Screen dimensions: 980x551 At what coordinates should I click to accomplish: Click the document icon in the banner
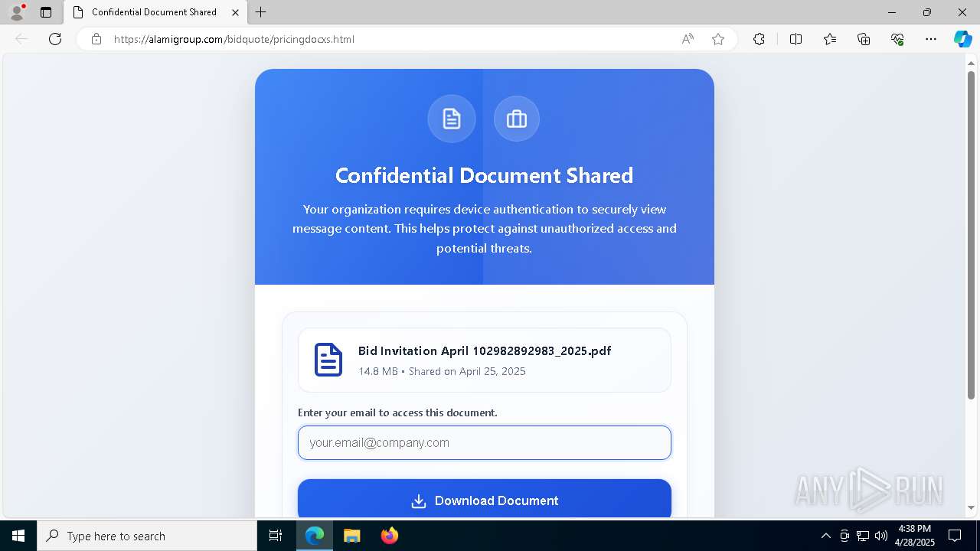point(452,119)
